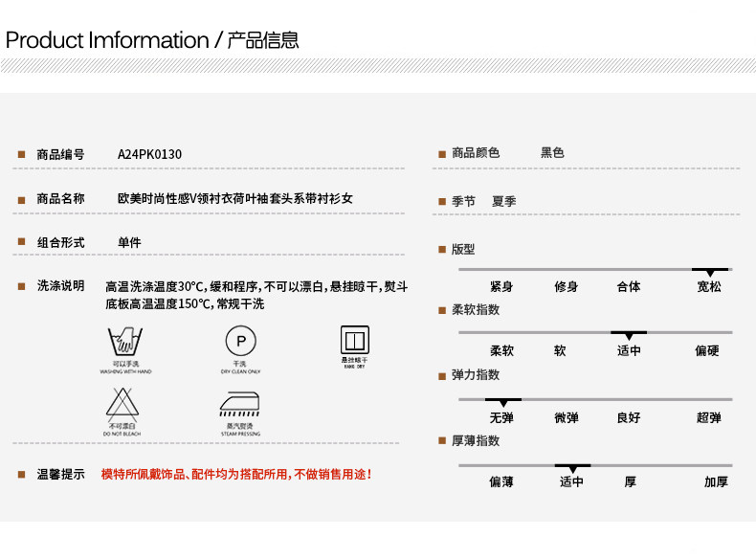Click the DRY CLEAN ONLY caption

click(240, 371)
